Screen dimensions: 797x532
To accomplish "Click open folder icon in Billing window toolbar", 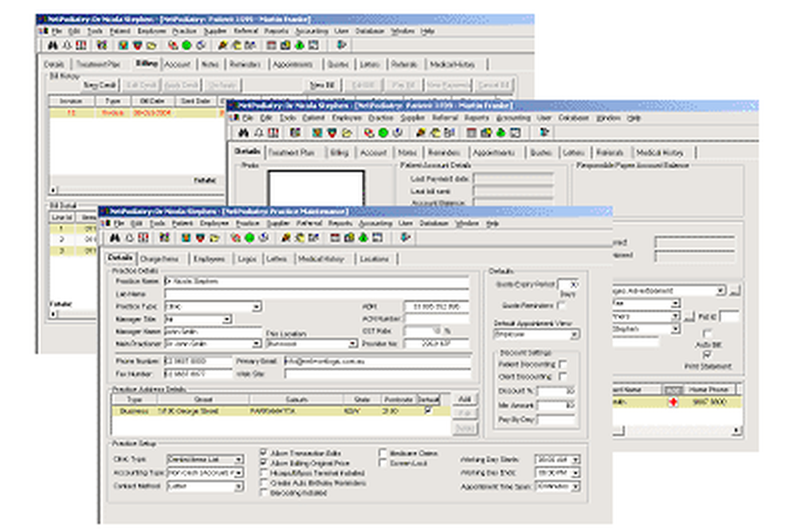I will [151, 45].
